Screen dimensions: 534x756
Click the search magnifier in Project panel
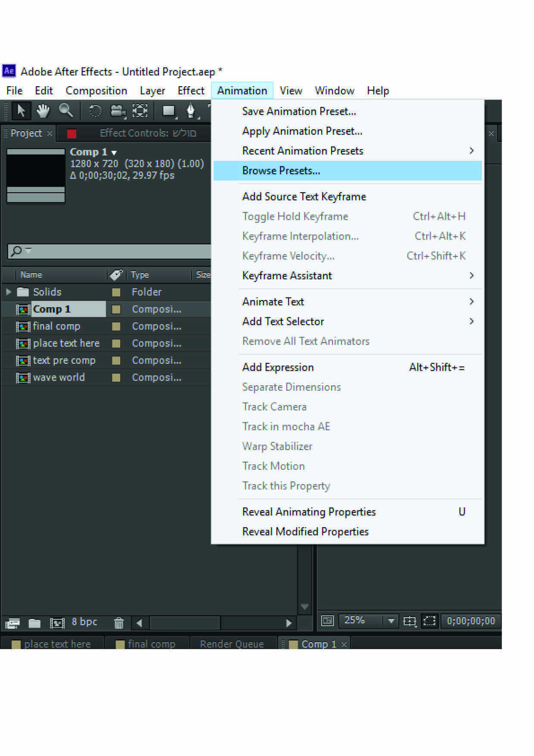[17, 251]
